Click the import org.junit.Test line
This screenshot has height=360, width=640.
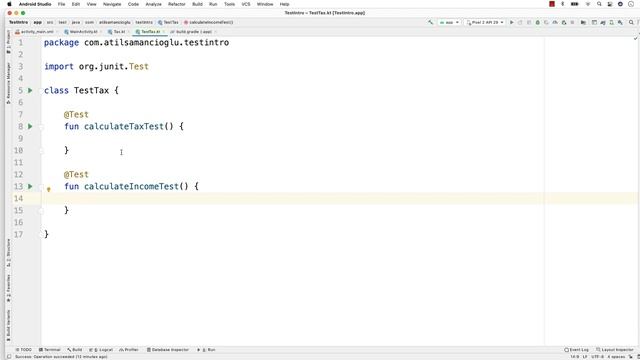(96, 67)
